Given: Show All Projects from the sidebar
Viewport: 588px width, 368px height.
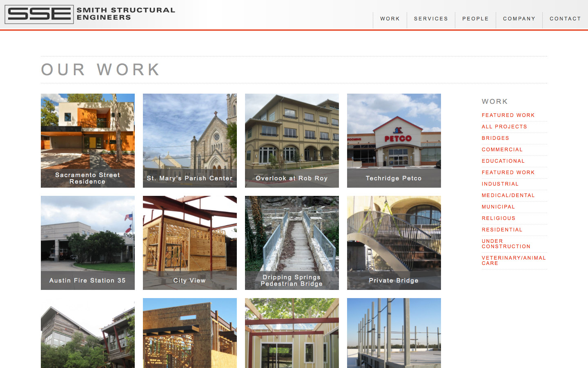Looking at the screenshot, I should (x=504, y=127).
